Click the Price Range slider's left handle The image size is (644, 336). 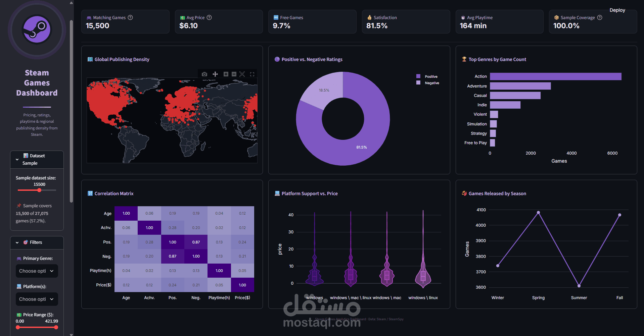tap(18, 327)
